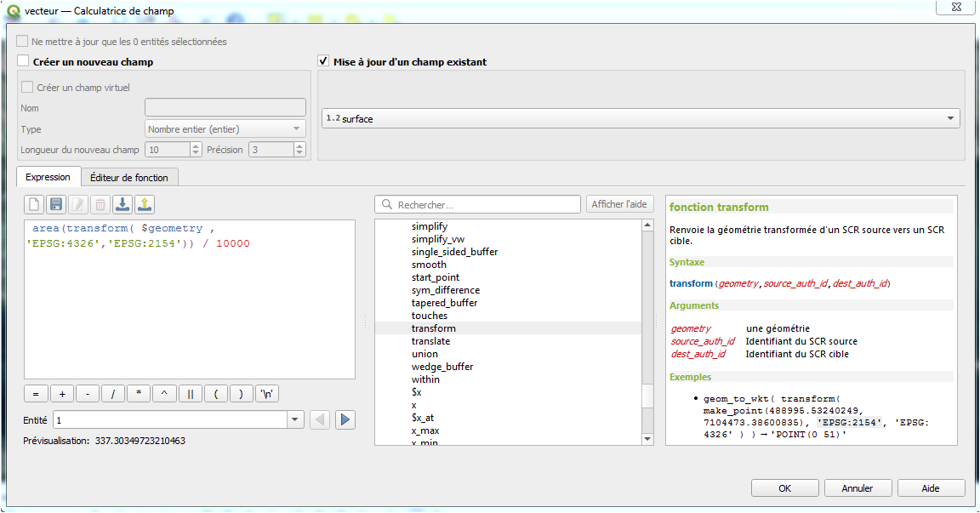Insert the plus operator
Image resolution: width=980 pixels, height=513 pixels.
(x=62, y=394)
